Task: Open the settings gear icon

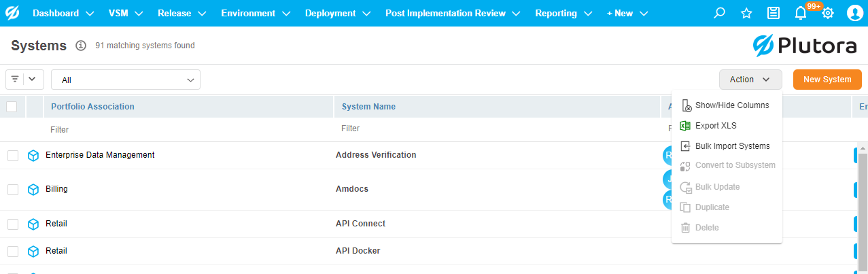Action: click(827, 13)
